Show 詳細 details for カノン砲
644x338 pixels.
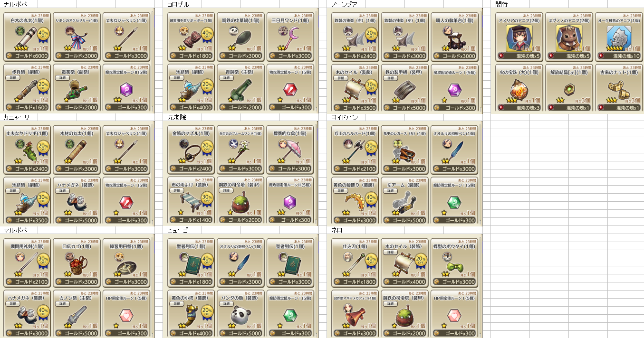coord(62,304)
